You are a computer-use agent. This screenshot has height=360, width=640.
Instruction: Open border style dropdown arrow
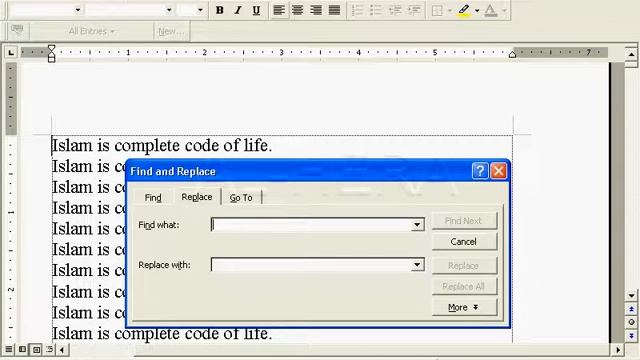(449, 11)
